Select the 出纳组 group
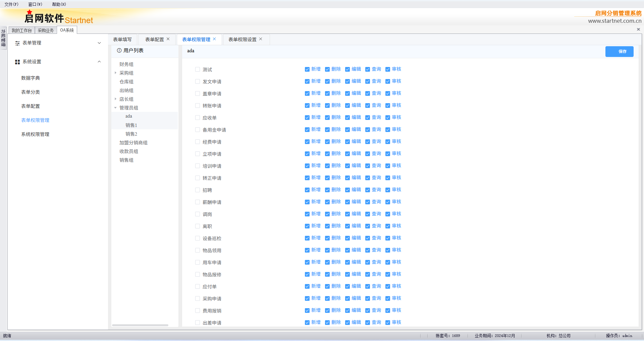644x341 pixels. click(126, 90)
